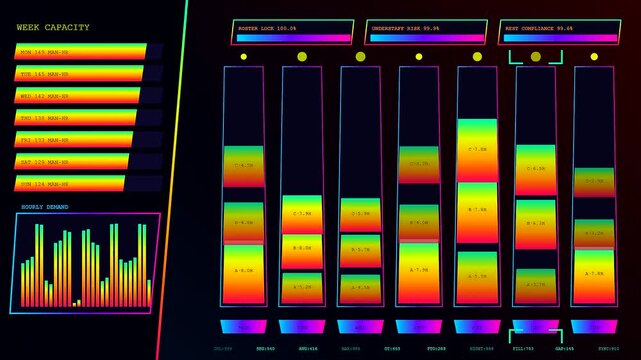This screenshot has height=360, width=641.
Task: Select the WED 142 MAN-HR capacity bar
Action: coord(88,96)
